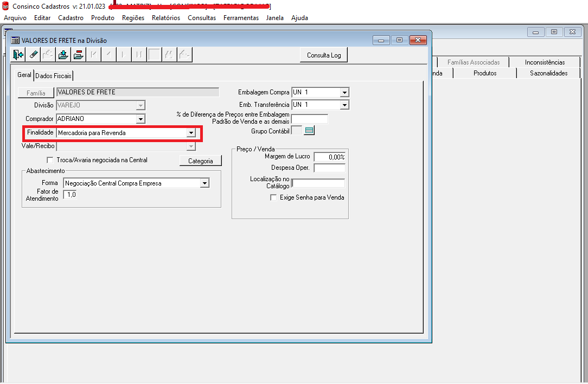Open the Arquivo menu

[15, 17]
